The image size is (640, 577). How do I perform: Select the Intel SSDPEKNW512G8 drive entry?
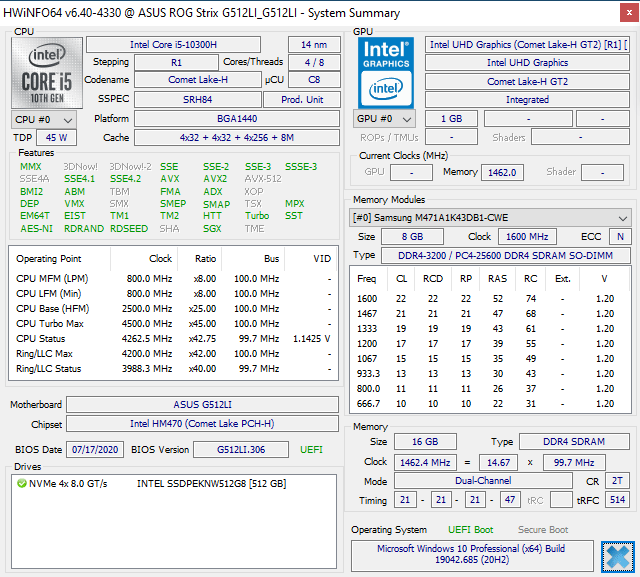tap(211, 484)
